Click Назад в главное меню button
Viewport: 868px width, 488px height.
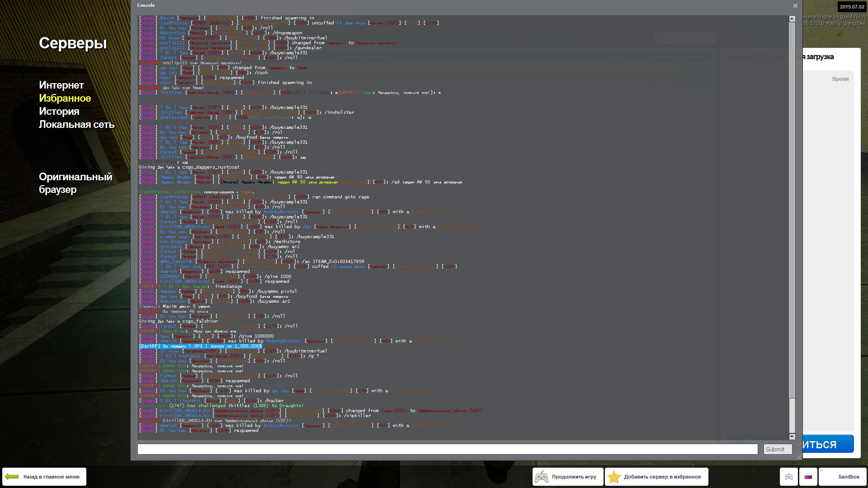[x=44, y=477]
